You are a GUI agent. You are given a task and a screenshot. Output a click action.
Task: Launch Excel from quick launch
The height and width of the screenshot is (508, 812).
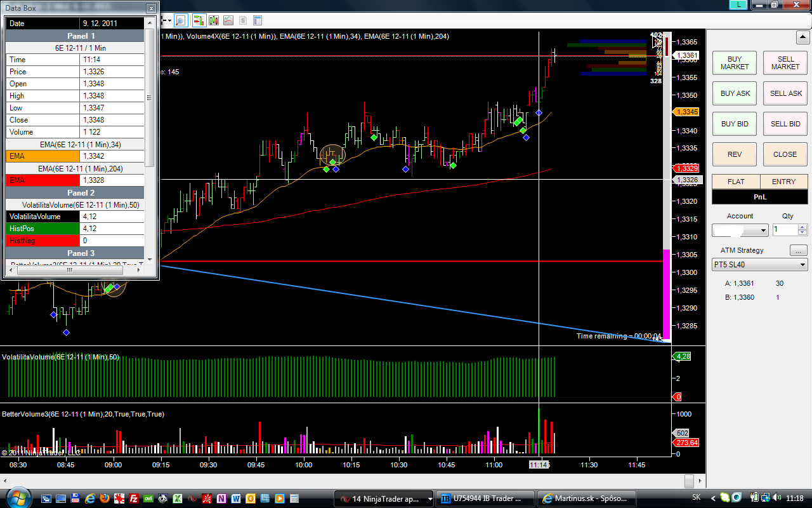pos(178,498)
